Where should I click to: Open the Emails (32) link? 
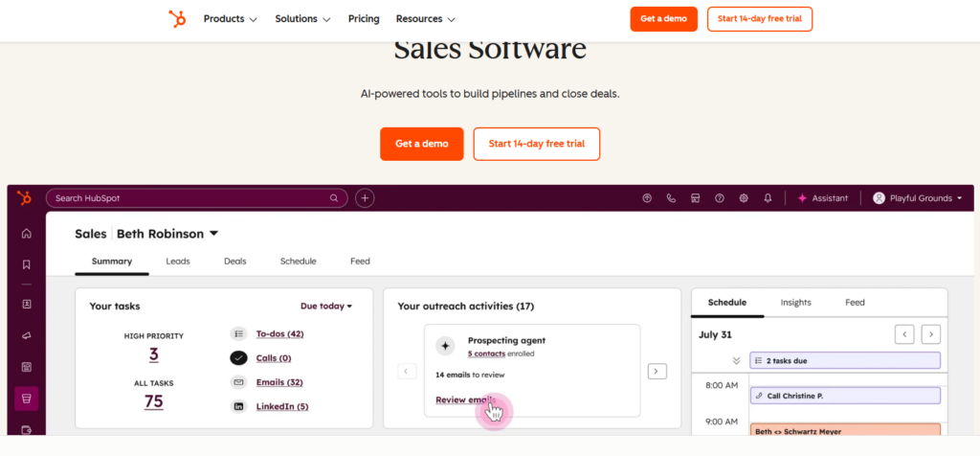pos(279,382)
